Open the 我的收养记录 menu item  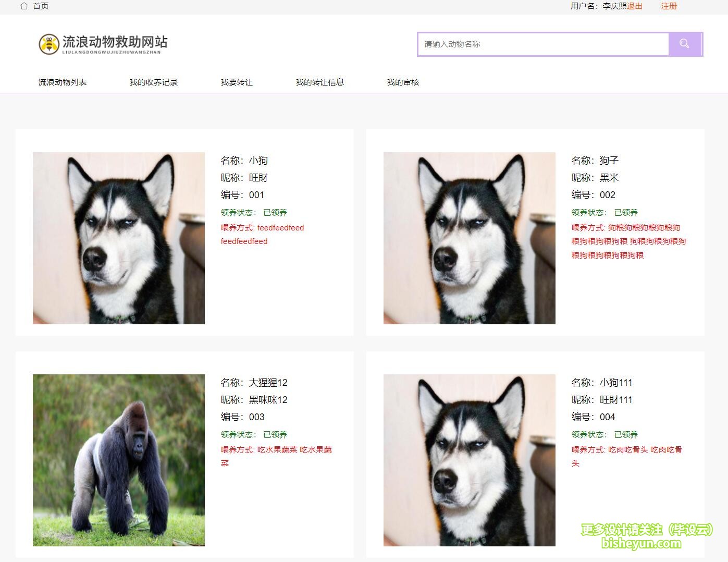[x=154, y=82]
